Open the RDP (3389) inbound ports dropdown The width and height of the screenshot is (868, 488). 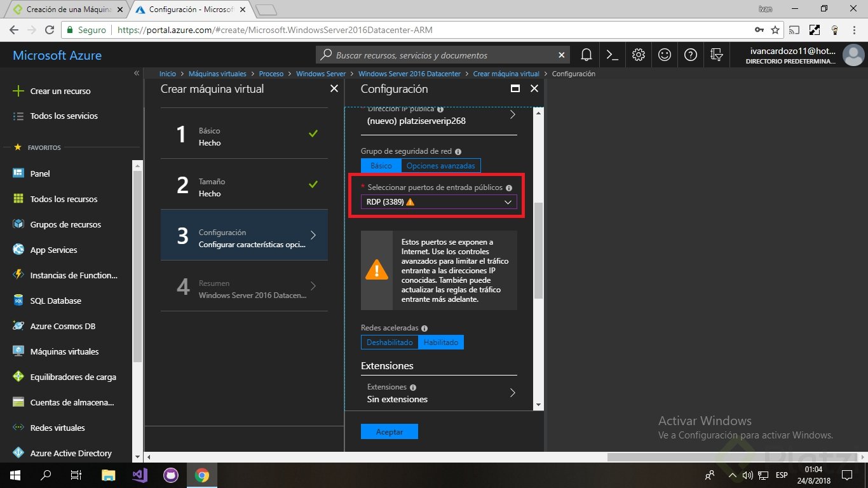point(439,202)
